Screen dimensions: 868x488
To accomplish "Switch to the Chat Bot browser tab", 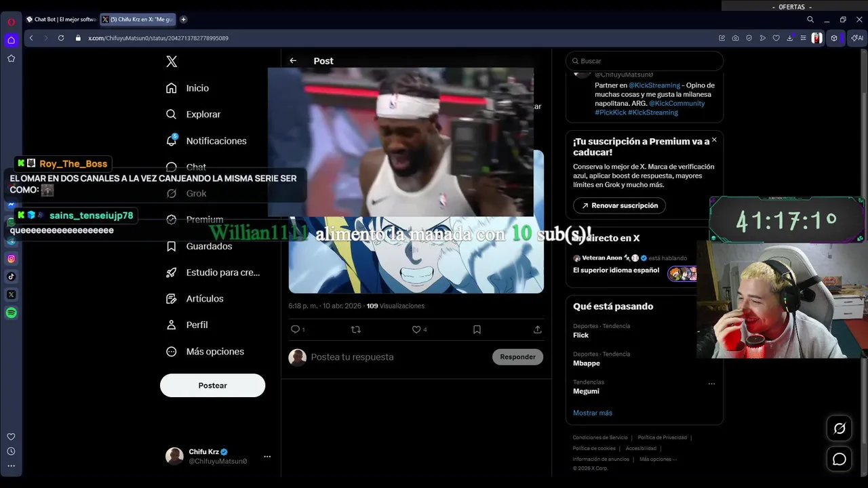I will pos(61,20).
